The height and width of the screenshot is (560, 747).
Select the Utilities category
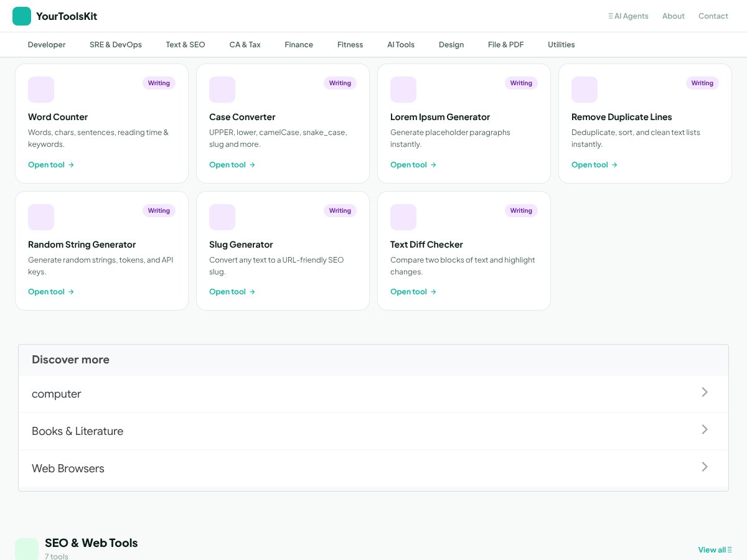pyautogui.click(x=561, y=45)
